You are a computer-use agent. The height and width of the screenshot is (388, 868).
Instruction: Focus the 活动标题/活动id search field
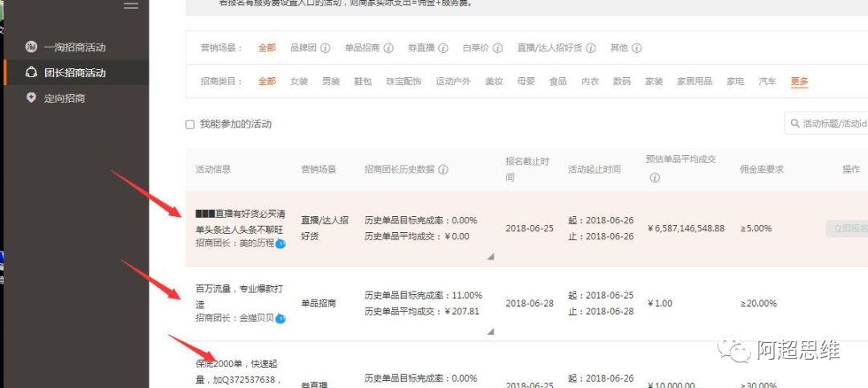pos(826,123)
